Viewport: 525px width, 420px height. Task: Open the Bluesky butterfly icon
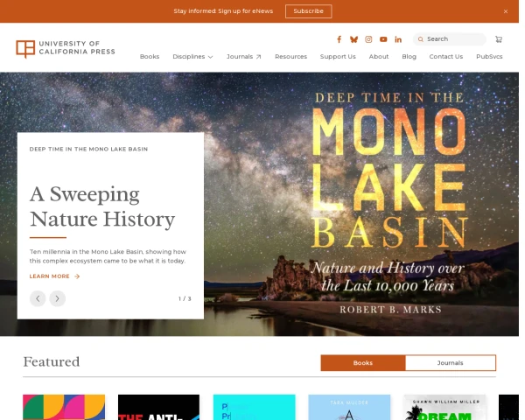click(353, 39)
